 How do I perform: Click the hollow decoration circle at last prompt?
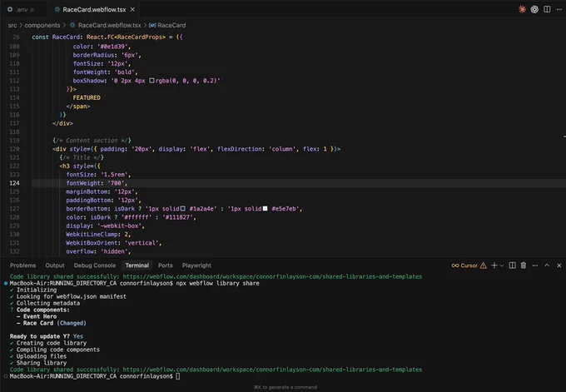(x=6, y=376)
